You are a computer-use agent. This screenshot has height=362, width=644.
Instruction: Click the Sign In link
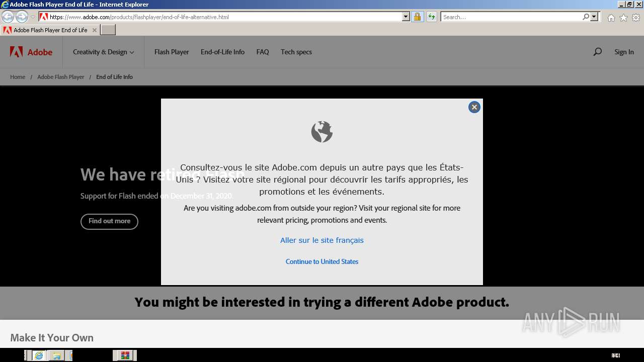tap(624, 52)
